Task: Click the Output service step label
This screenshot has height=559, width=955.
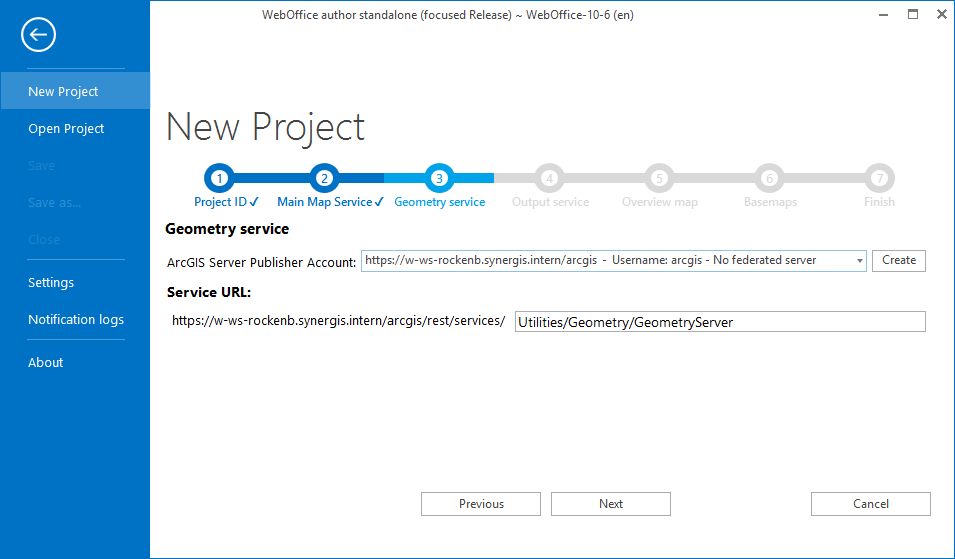Action: pyautogui.click(x=551, y=202)
